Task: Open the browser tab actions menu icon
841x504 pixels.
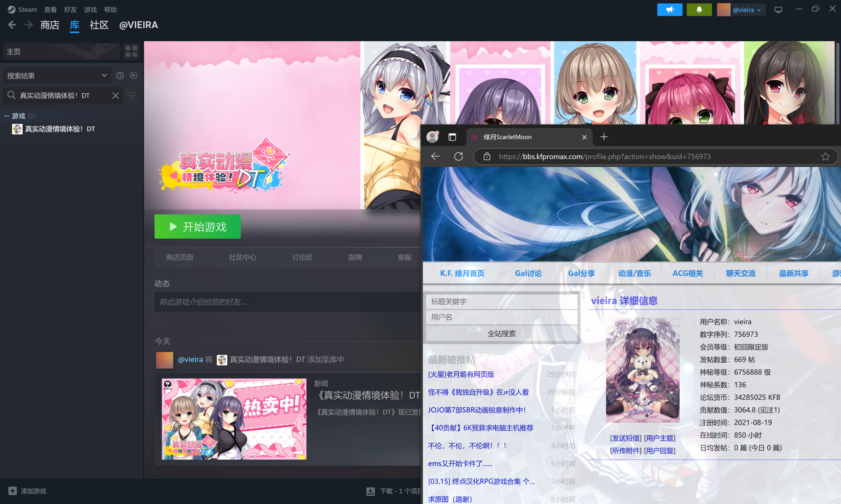Action: coord(452,137)
